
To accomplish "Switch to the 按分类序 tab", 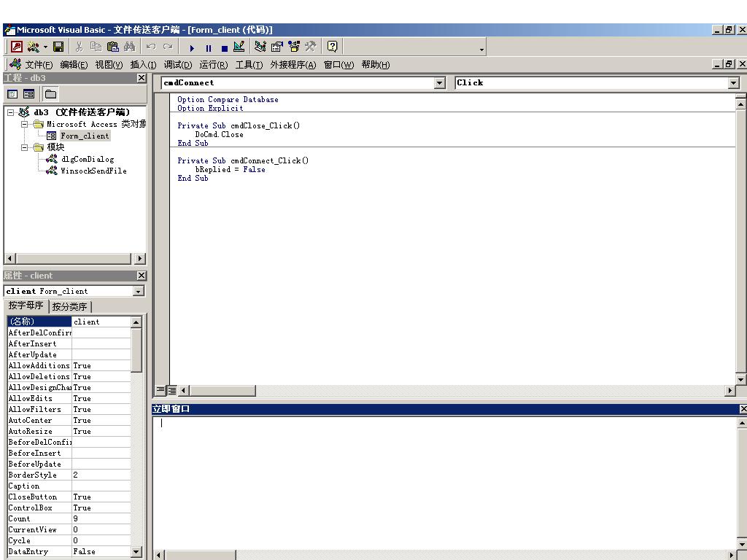I will (x=69, y=307).
